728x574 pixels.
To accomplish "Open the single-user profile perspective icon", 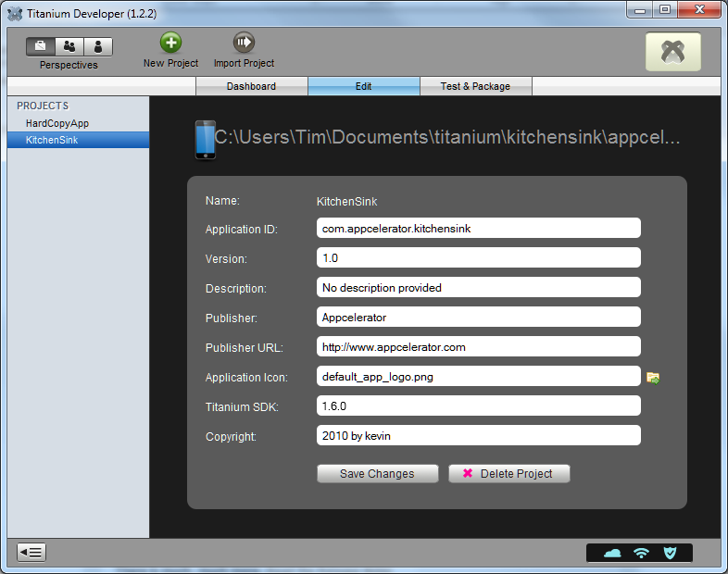I will coord(98,46).
